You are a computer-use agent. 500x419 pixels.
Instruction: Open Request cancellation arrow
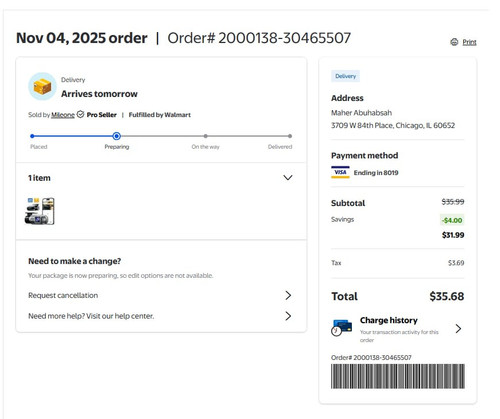click(x=288, y=295)
